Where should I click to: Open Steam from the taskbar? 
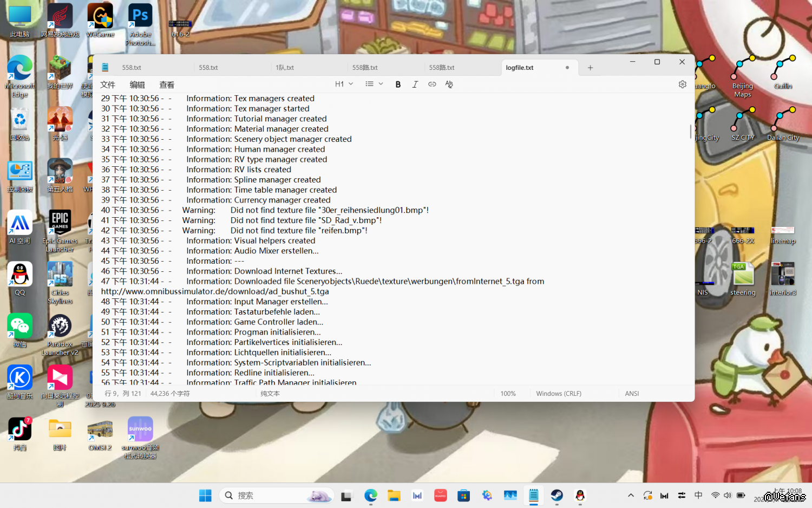[556, 495]
